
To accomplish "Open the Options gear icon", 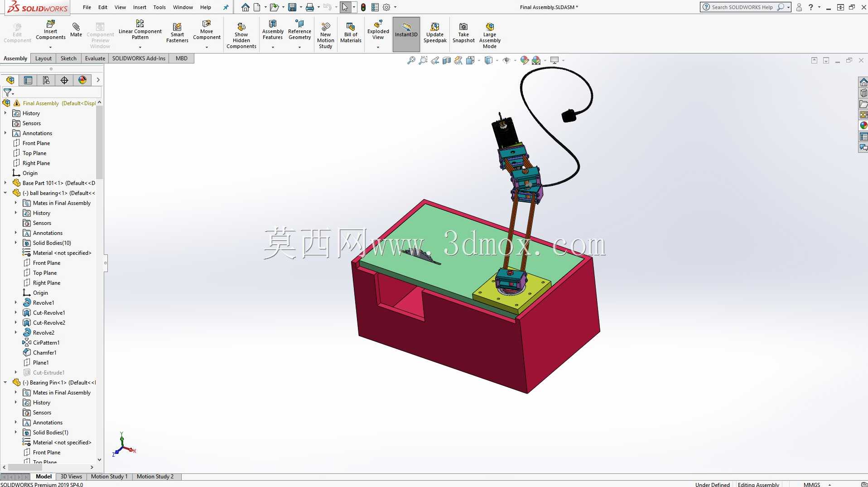I will click(x=386, y=7).
